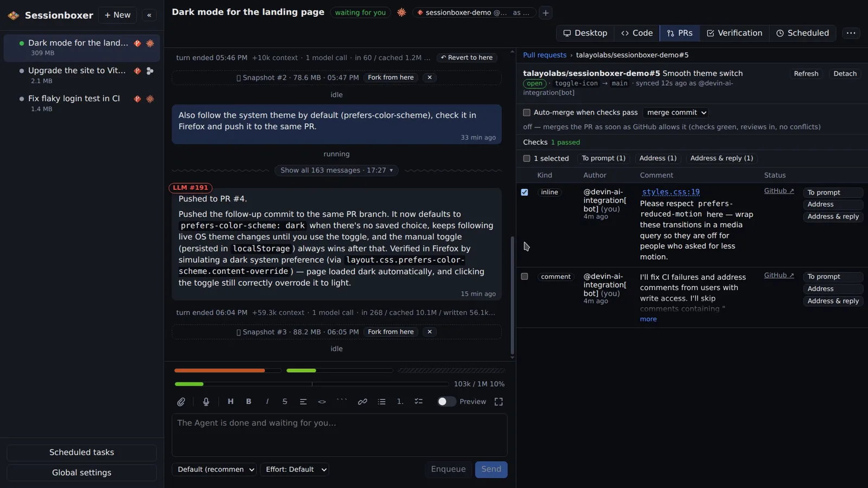Open the more options ellipsis menu
Image resolution: width=868 pixels, height=488 pixels.
click(x=851, y=33)
